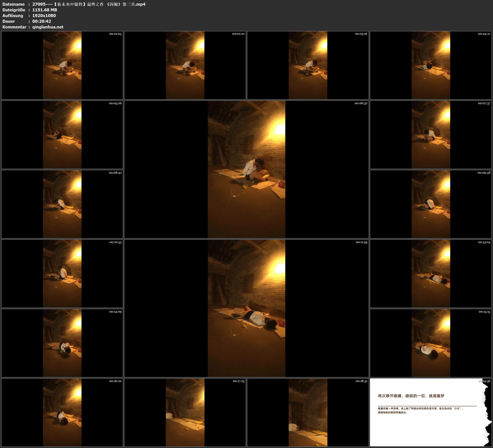Click the thumbnail marked 00:07:37
Image resolution: width=493 pixels, height=448 pixels.
point(431,134)
